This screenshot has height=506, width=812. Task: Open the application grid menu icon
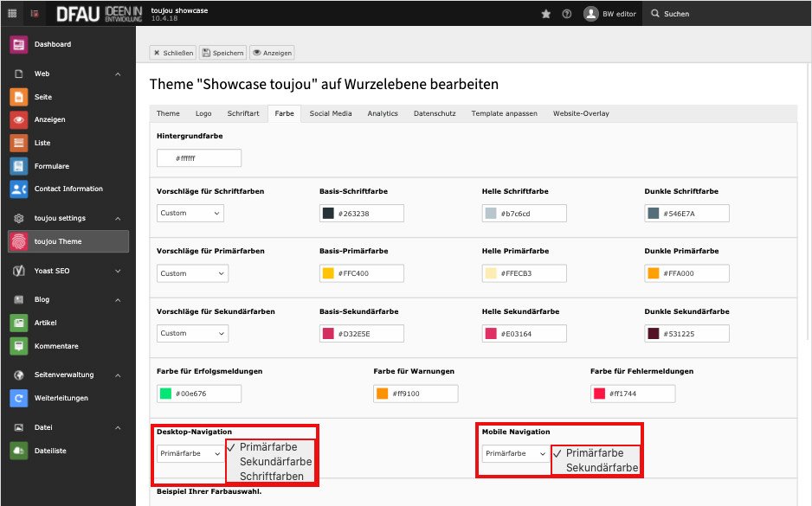point(12,14)
